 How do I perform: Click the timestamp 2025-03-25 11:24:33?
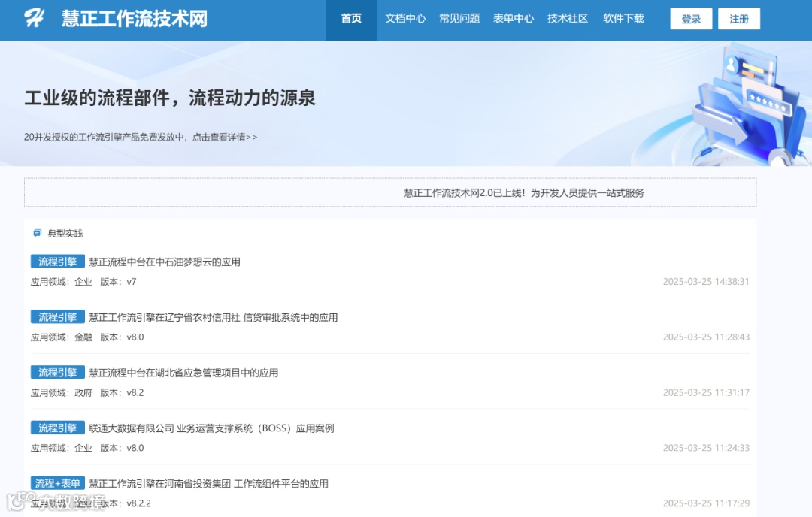click(706, 448)
